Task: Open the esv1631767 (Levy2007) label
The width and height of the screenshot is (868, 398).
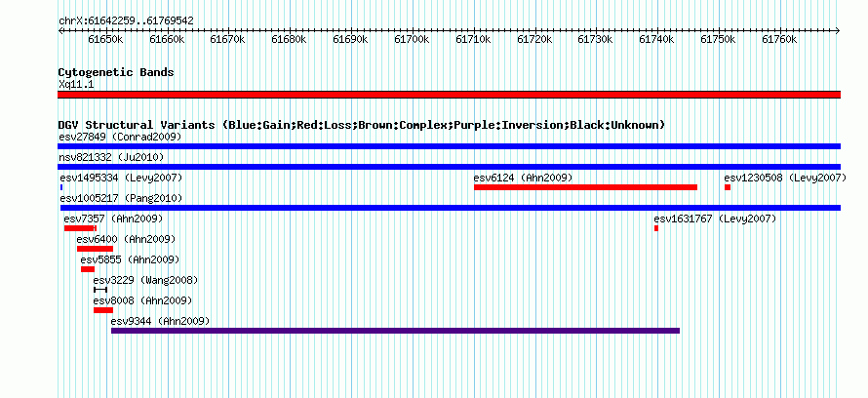Action: (715, 219)
